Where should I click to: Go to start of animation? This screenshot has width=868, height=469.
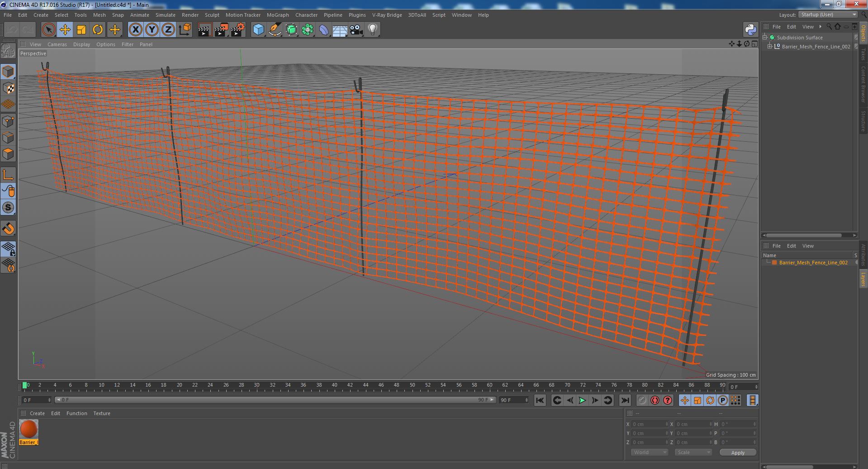[x=540, y=400]
